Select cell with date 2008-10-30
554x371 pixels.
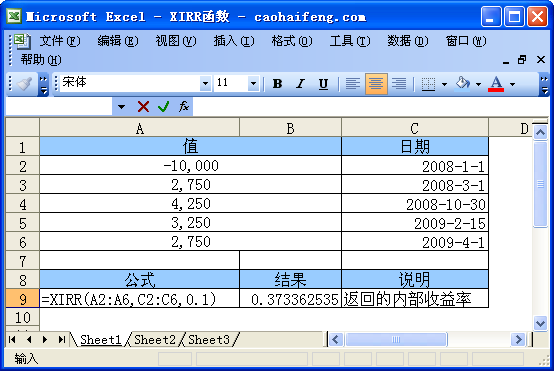tap(415, 204)
